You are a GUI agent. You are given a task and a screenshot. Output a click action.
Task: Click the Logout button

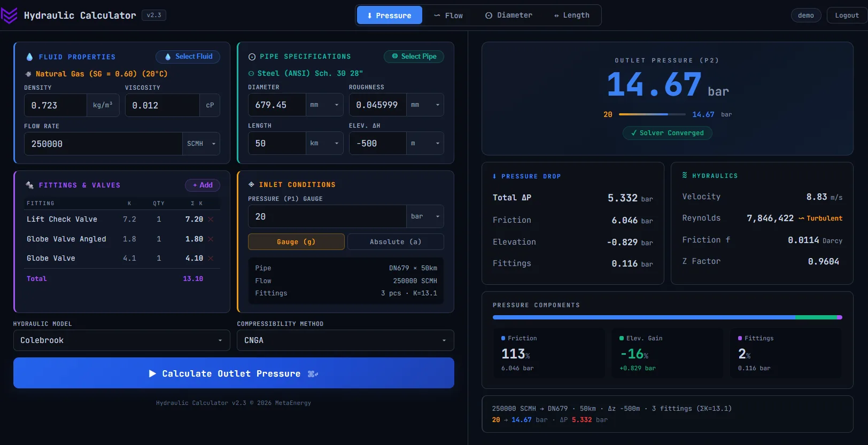coord(847,15)
